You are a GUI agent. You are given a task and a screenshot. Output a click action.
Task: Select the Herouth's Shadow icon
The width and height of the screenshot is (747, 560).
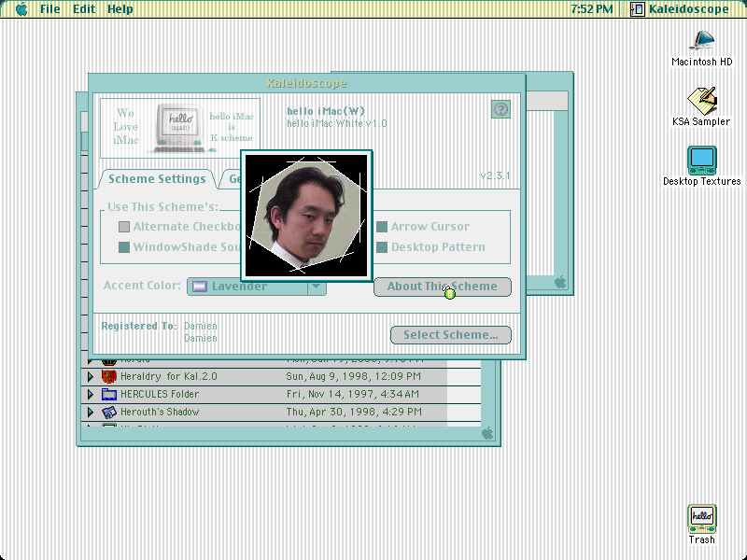[x=109, y=412]
